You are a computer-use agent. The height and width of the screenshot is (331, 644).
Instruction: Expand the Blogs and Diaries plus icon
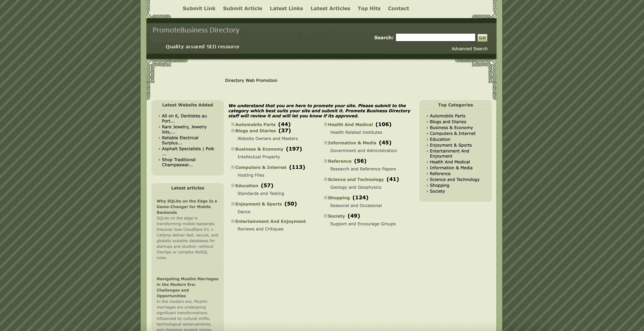233,131
